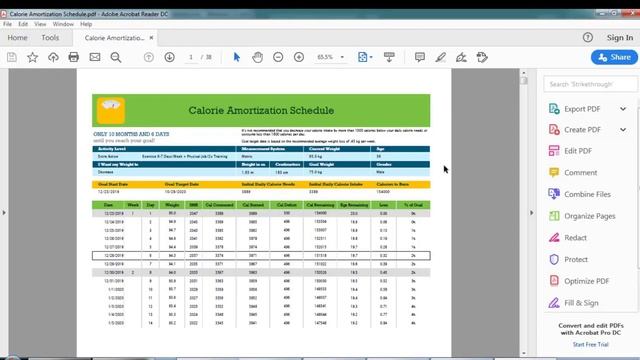Open Protect tool
640x360 pixels.
click(576, 259)
